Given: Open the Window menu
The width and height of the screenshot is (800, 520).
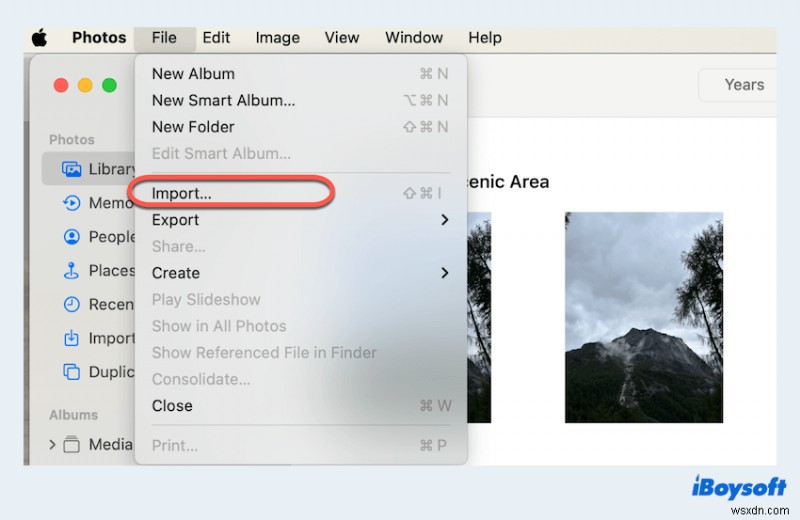Looking at the screenshot, I should pyautogui.click(x=414, y=38).
